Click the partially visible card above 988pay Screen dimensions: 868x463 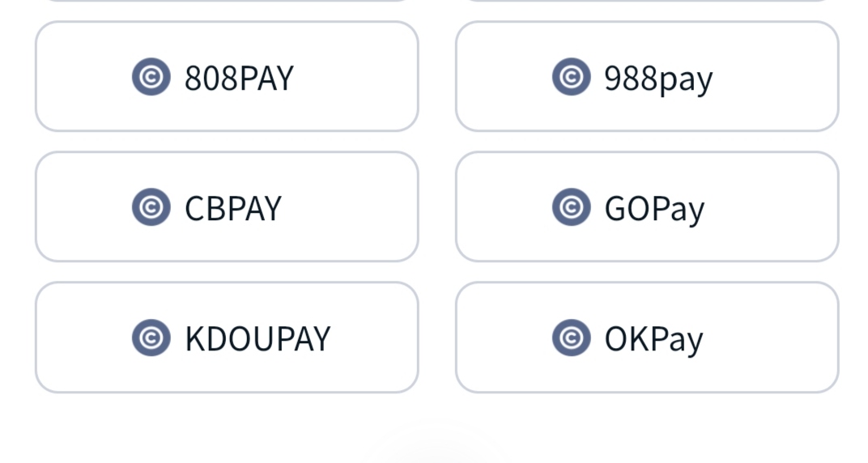click(x=647, y=1)
